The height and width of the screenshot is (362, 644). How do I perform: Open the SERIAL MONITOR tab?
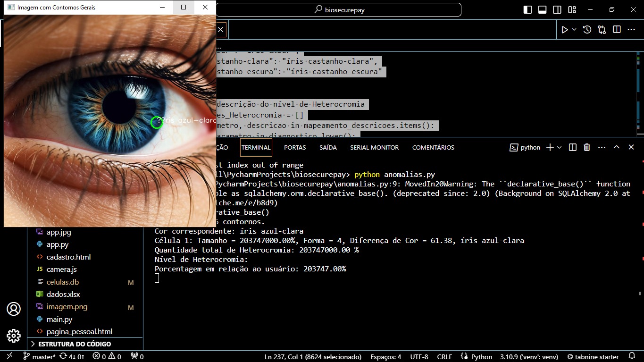374,147
